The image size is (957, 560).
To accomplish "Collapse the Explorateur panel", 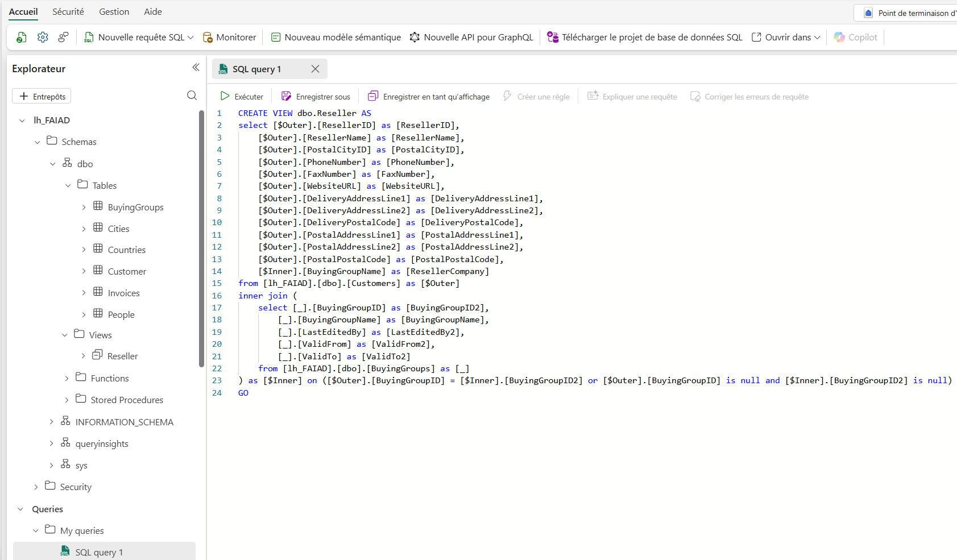I will pos(196,68).
